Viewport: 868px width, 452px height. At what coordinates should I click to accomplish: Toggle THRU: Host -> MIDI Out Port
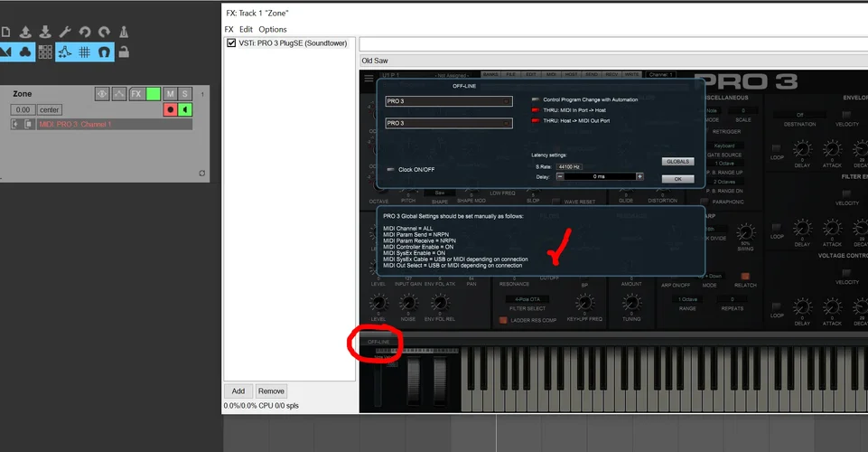(x=536, y=121)
